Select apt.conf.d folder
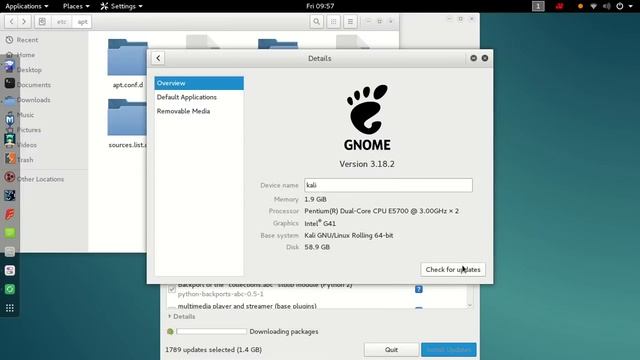This screenshot has height=360, width=640. 128,63
